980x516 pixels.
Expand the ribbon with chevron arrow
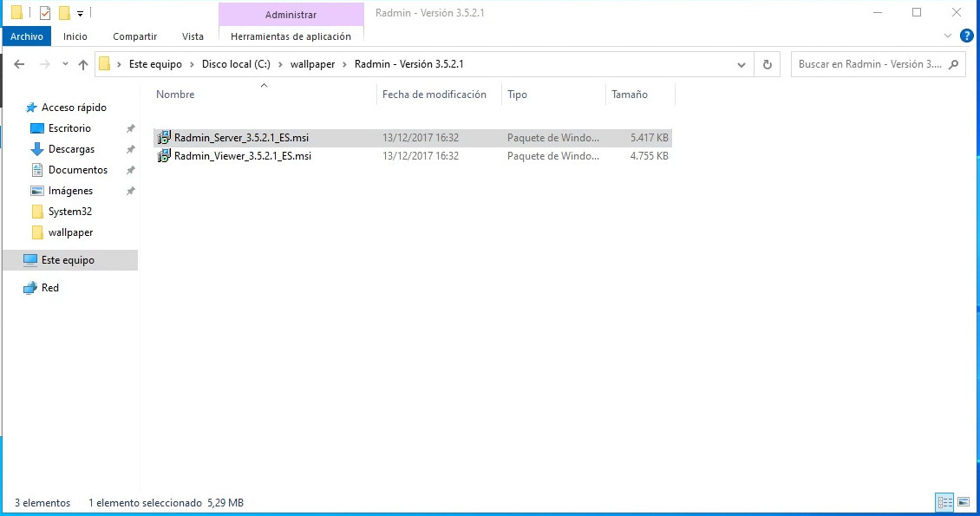(x=948, y=36)
